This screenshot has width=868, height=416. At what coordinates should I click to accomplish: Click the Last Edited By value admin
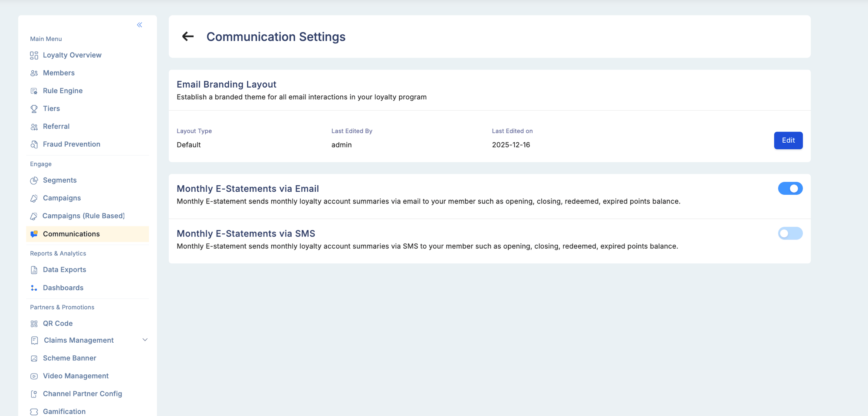pyautogui.click(x=342, y=145)
